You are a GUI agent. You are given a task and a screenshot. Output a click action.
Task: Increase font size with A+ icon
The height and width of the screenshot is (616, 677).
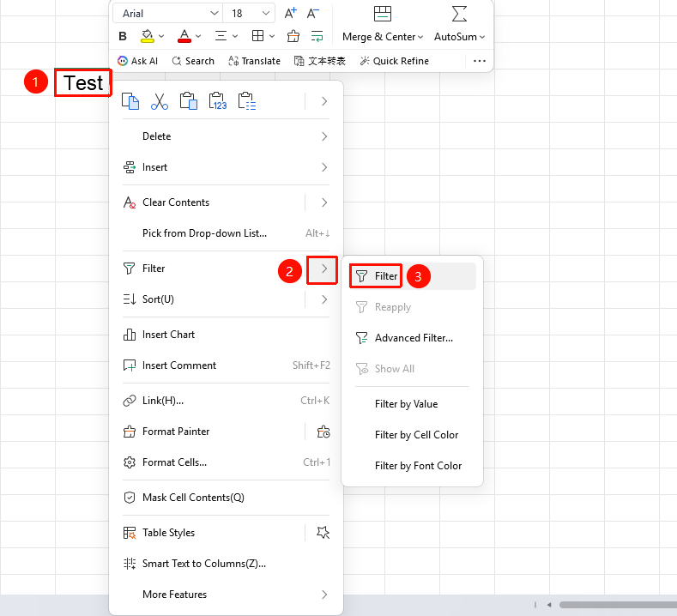click(291, 14)
